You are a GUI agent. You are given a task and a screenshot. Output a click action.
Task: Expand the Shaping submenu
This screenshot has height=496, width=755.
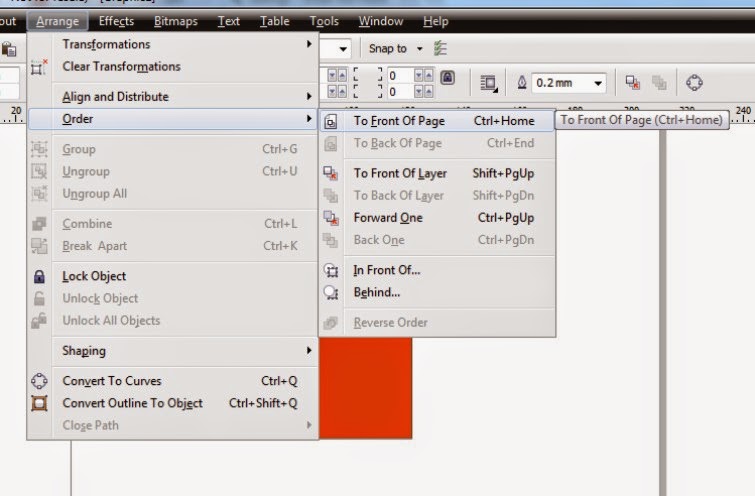point(173,351)
